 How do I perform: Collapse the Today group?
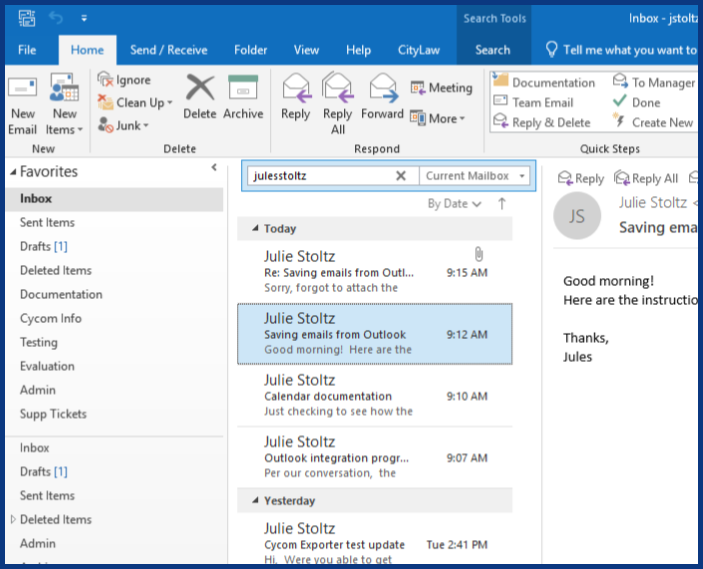(x=255, y=228)
